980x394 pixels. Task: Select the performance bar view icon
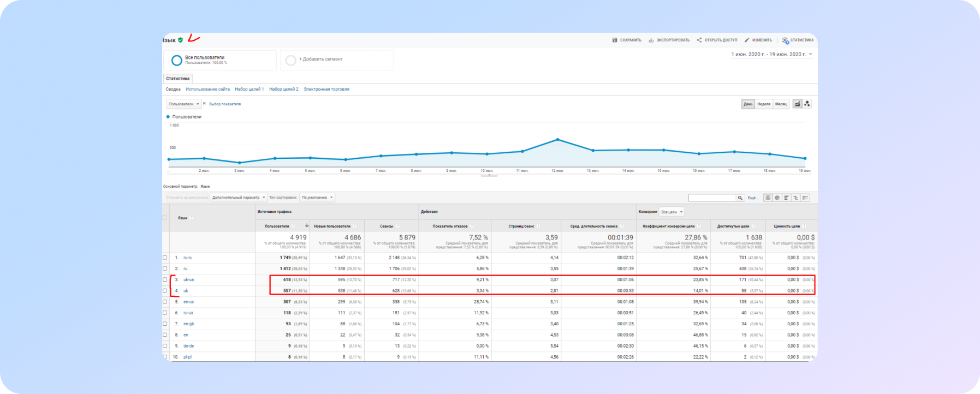coord(787,198)
